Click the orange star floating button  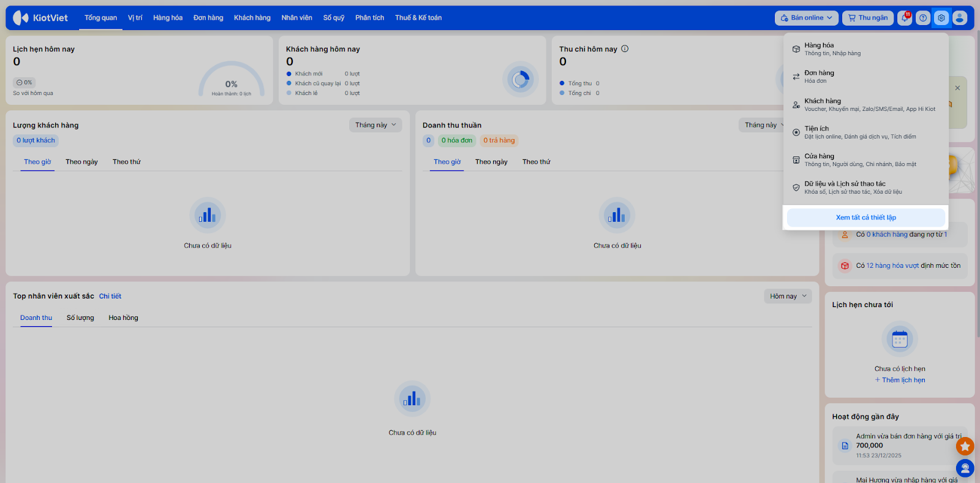(x=965, y=446)
